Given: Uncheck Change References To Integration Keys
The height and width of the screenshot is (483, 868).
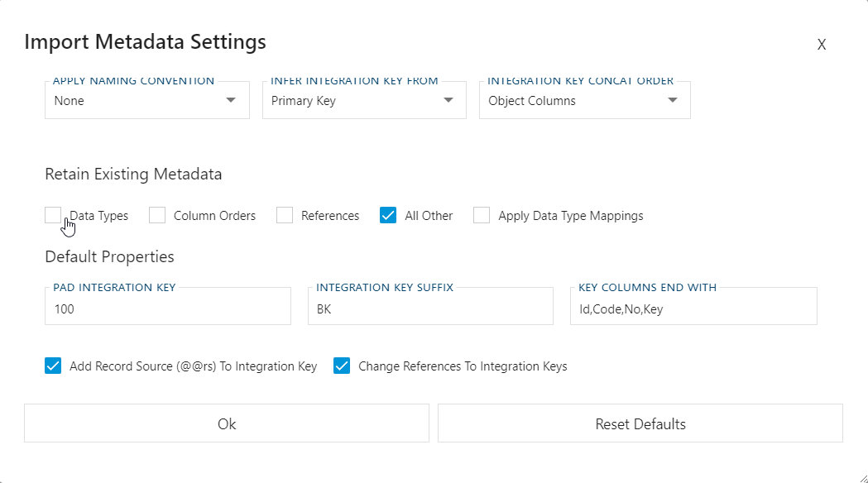Looking at the screenshot, I should pos(342,365).
